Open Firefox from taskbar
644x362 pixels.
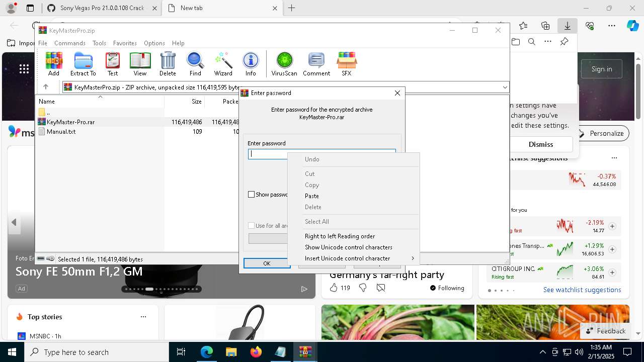[256, 352]
